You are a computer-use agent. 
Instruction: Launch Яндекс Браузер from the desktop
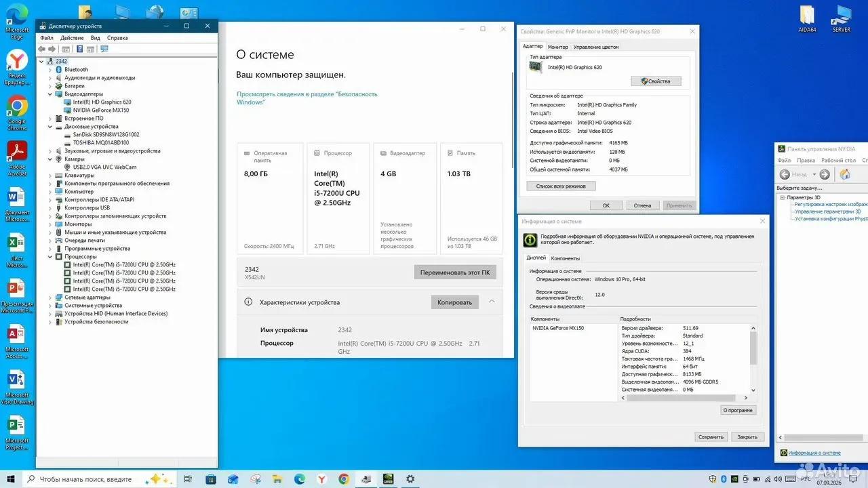pyautogui.click(x=17, y=68)
